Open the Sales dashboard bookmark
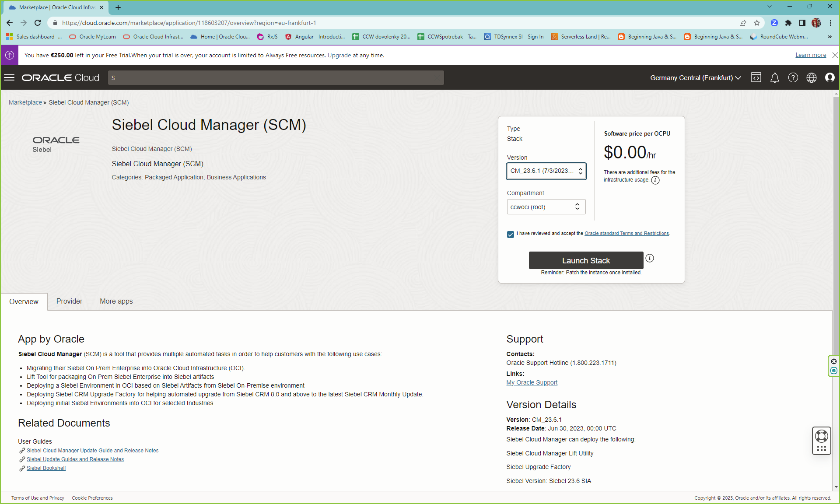The image size is (840, 504). (x=34, y=37)
